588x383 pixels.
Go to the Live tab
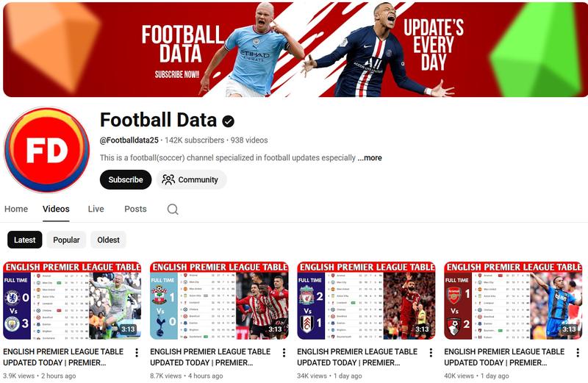(96, 209)
